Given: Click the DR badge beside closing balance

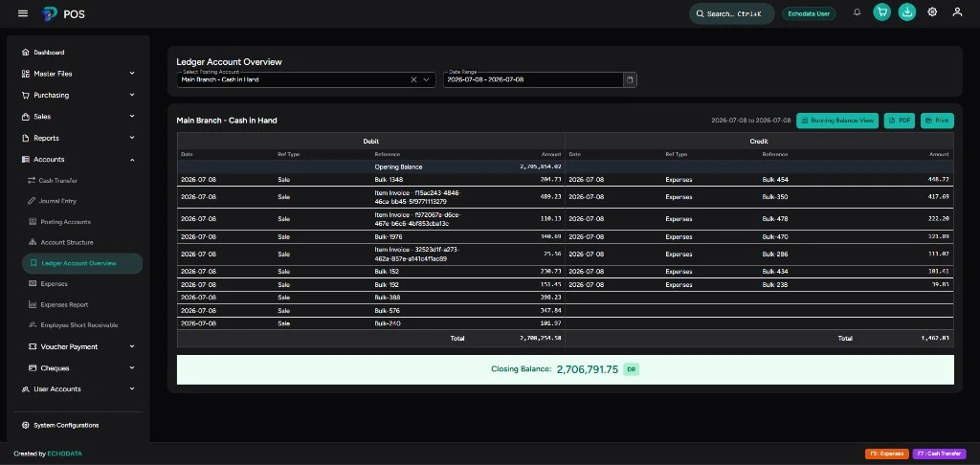Looking at the screenshot, I should tap(632, 369).
